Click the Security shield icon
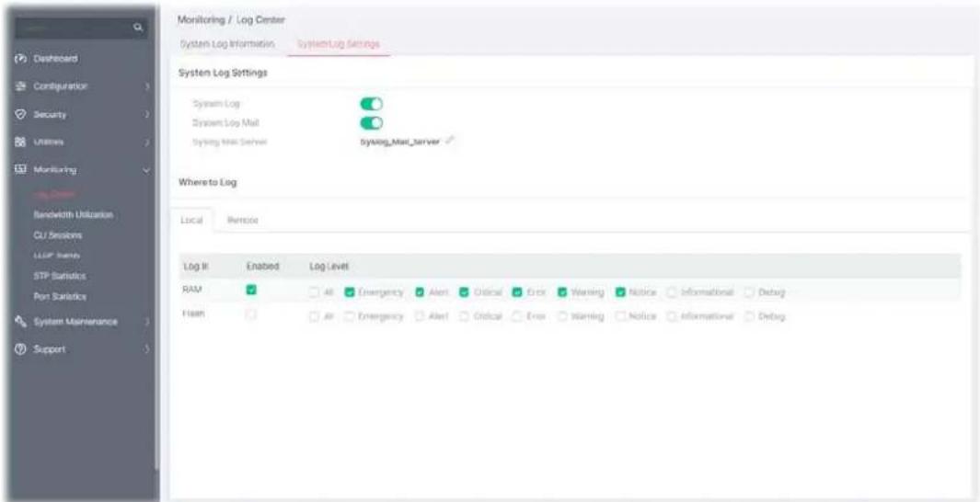This screenshot has height=502, width=980. 18,114
